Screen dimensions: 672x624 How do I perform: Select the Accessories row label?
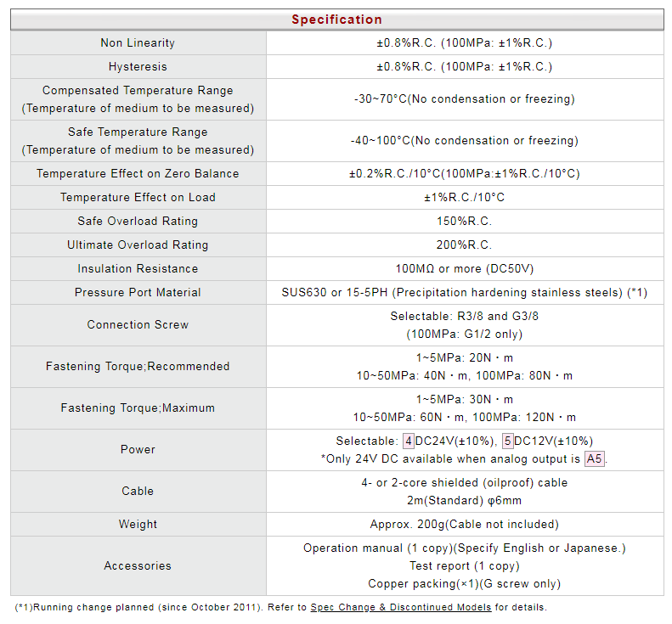click(x=138, y=565)
